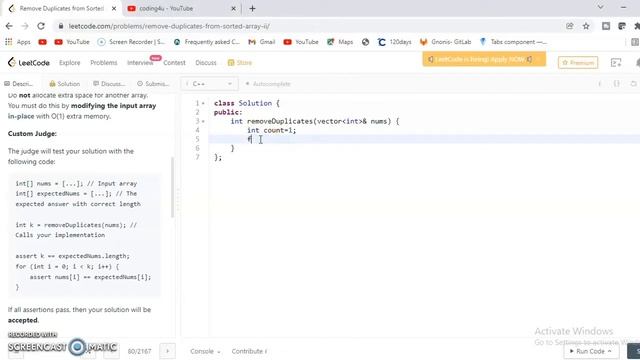Open the Apps bookmarks shortcut
The height and width of the screenshot is (360, 640).
pos(18,42)
